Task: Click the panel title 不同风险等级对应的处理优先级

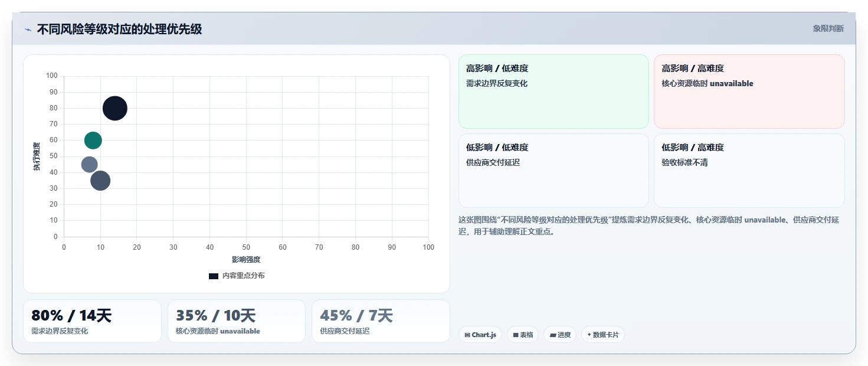Action: tap(119, 29)
